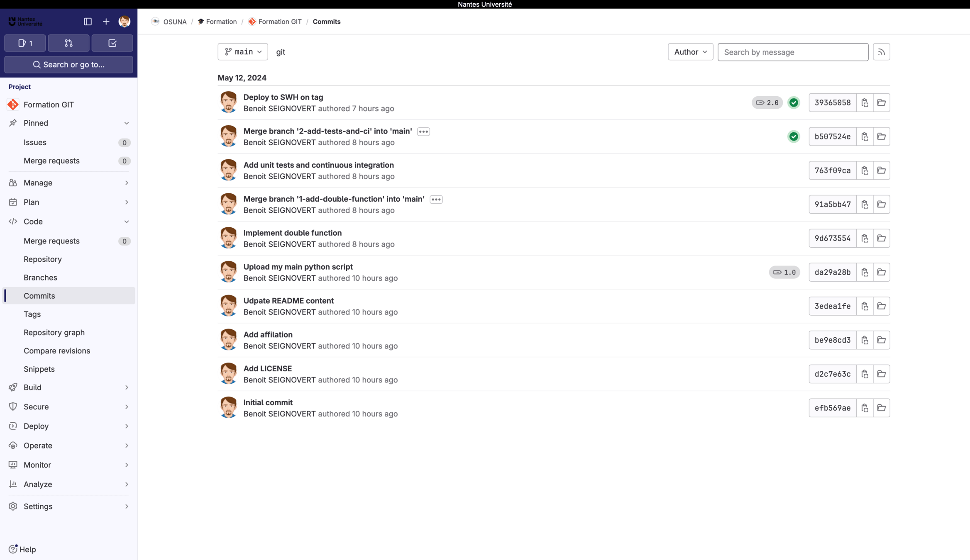Image resolution: width=970 pixels, height=560 pixels.
Task: Expand description of '2-add-tests-and-ci' merge commit
Action: tap(423, 131)
